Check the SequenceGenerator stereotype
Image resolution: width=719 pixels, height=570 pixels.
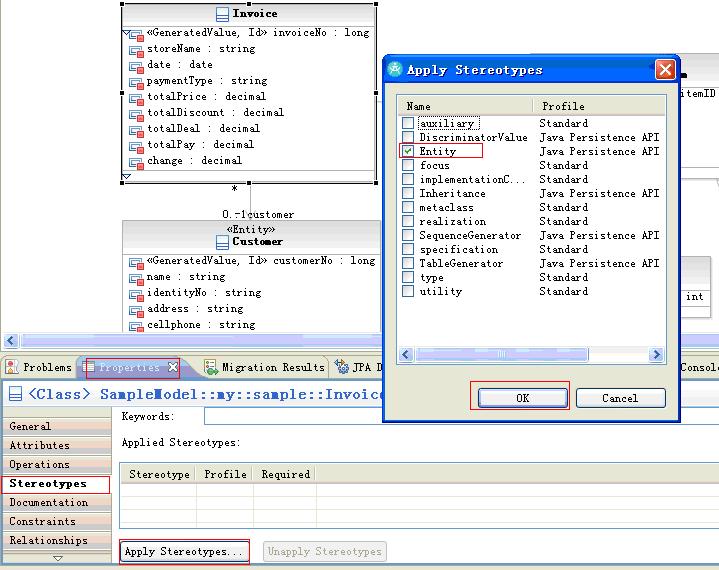coord(408,235)
